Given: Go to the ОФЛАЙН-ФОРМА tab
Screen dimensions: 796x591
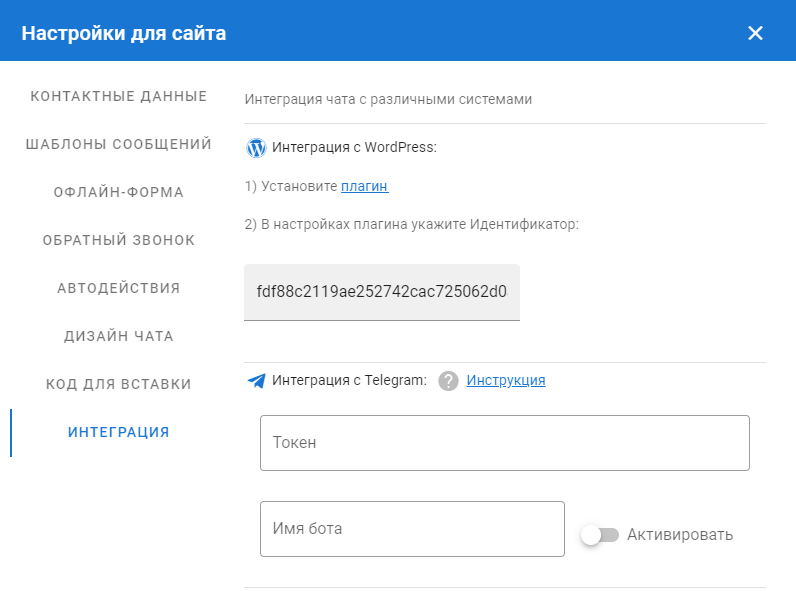Looking at the screenshot, I should coord(118,192).
